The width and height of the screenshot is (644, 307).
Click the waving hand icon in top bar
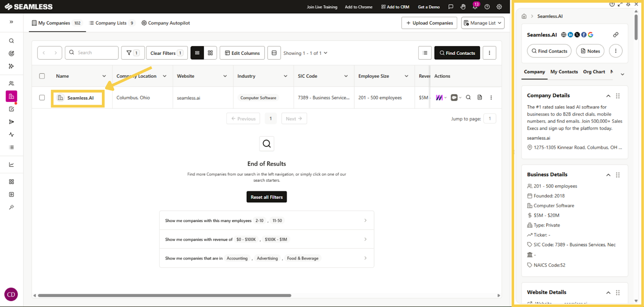(x=463, y=7)
